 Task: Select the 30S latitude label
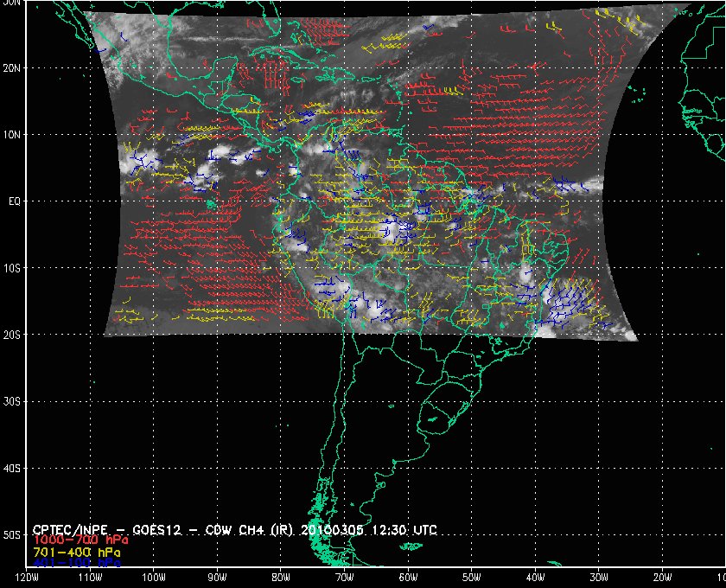coord(13,401)
